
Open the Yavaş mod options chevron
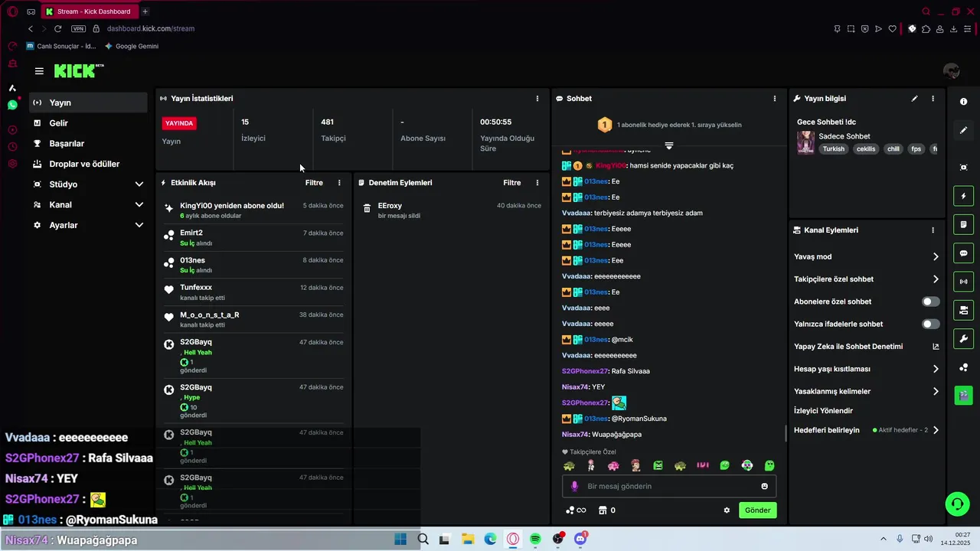point(936,257)
